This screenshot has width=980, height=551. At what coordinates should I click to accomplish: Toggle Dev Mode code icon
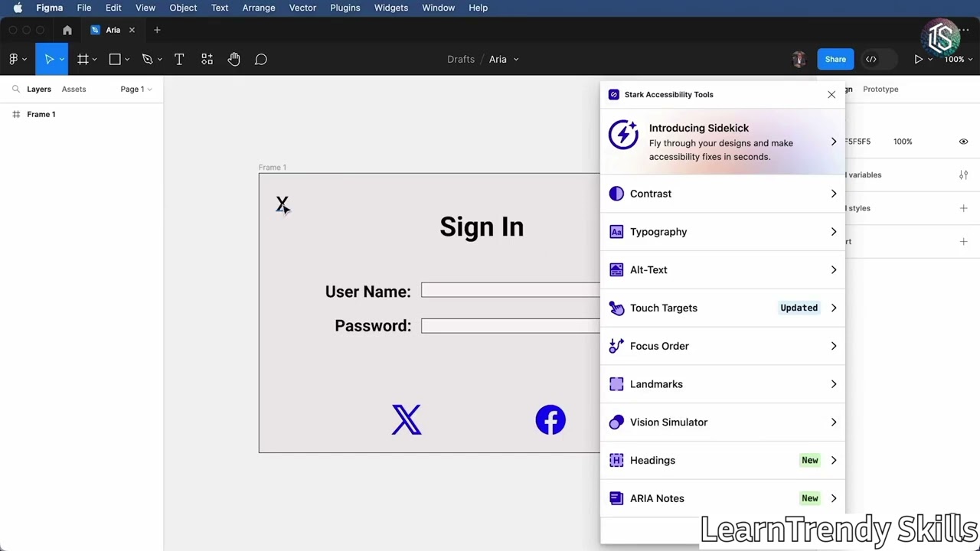[871, 59]
